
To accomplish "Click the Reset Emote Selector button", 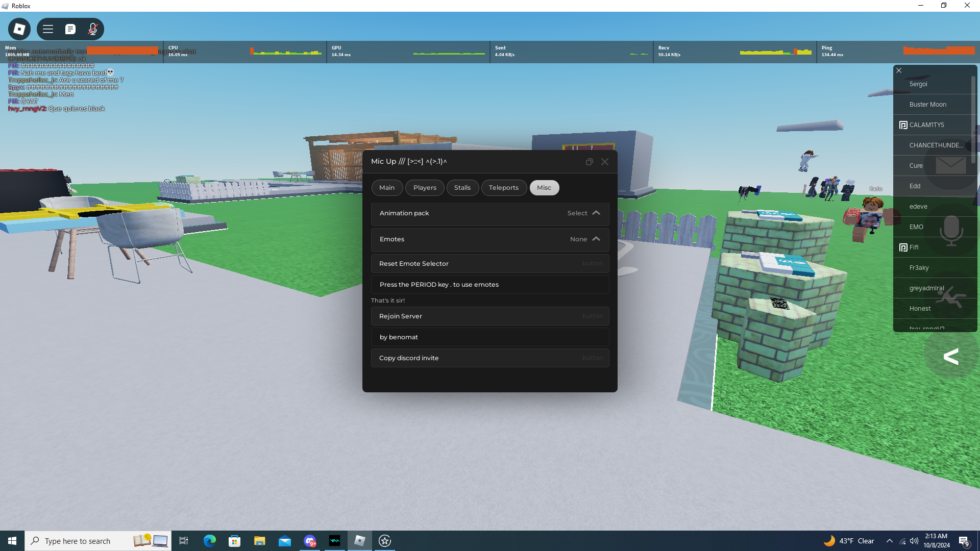I will [490, 264].
